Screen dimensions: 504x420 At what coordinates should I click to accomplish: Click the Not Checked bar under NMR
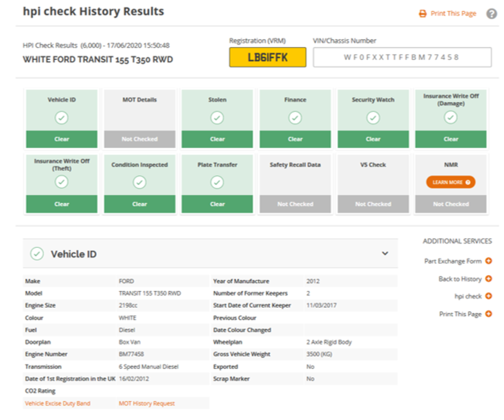point(451,204)
